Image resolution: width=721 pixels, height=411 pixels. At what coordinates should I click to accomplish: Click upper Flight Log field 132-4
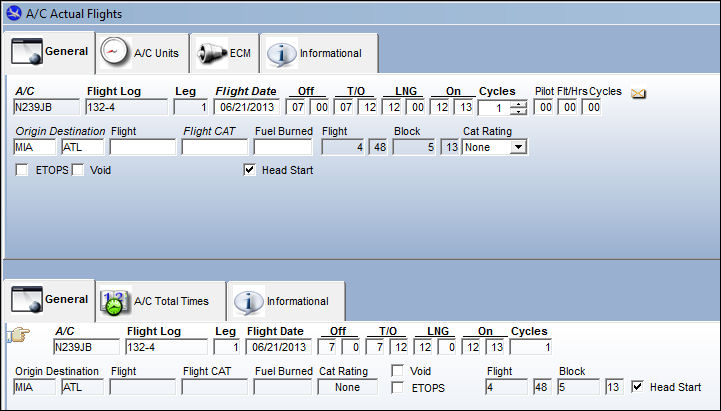tap(126, 107)
